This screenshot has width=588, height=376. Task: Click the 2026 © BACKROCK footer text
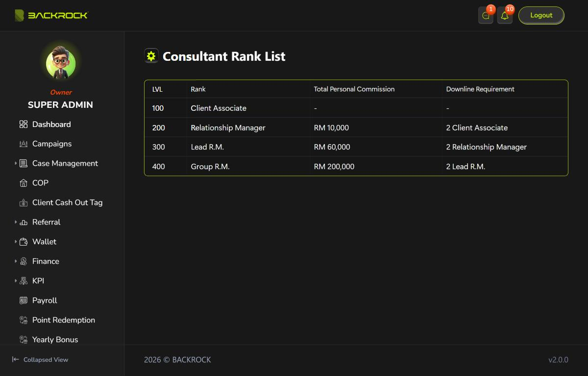point(177,360)
